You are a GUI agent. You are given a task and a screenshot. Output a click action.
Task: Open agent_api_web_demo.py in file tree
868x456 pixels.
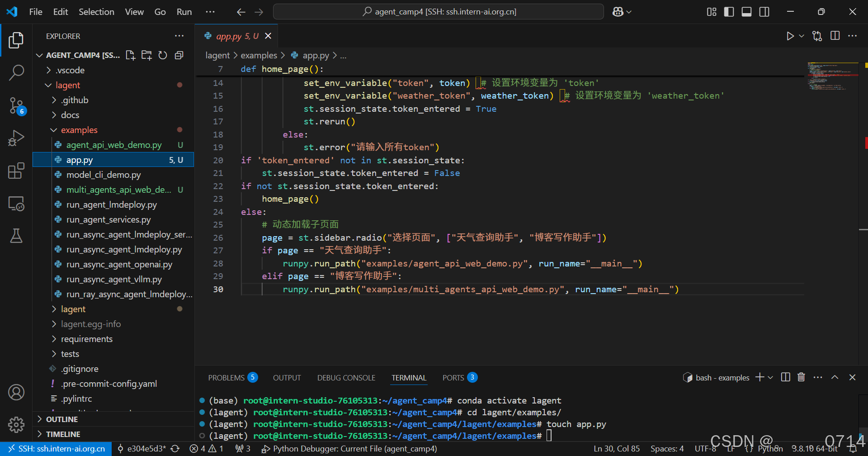pos(113,145)
